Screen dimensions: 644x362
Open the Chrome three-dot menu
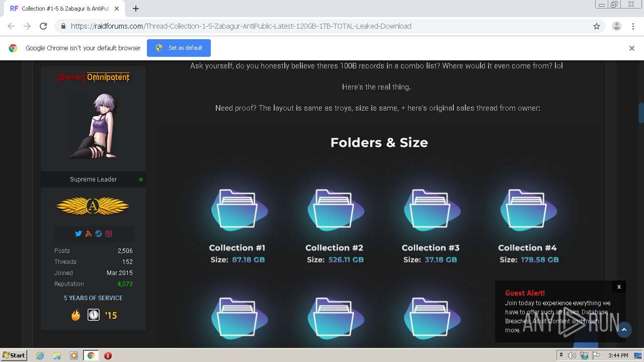click(x=633, y=26)
